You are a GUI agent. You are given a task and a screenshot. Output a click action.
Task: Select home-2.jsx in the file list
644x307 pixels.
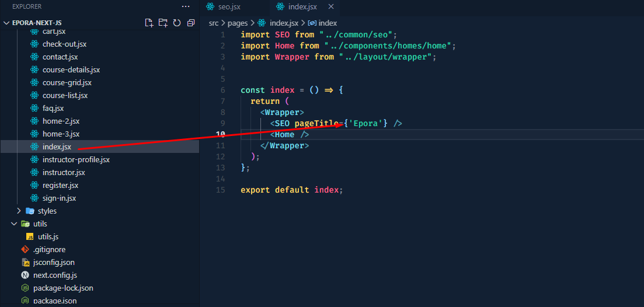(x=61, y=121)
